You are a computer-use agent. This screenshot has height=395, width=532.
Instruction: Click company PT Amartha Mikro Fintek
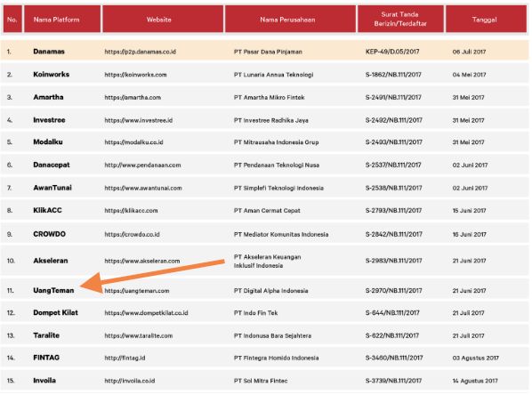[x=269, y=97]
